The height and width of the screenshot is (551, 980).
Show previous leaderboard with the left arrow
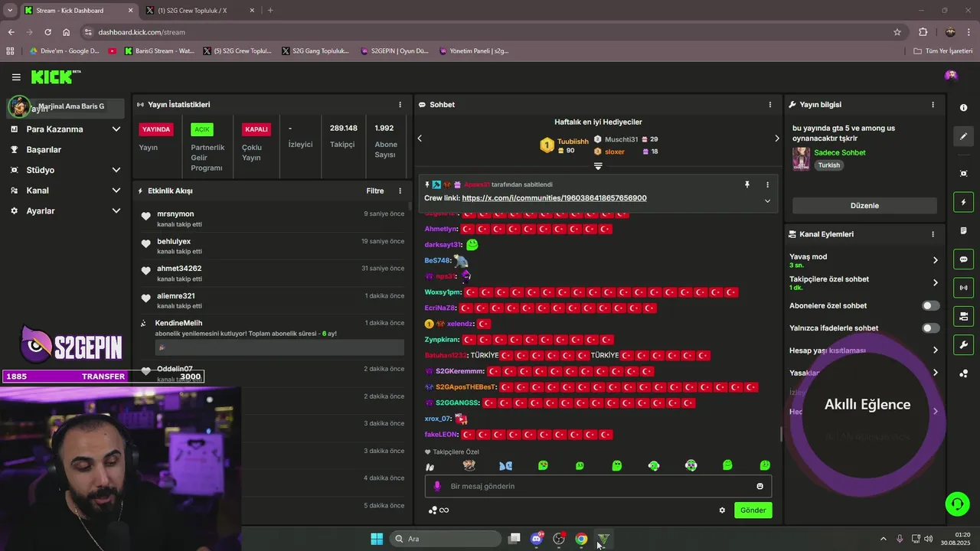coord(420,139)
